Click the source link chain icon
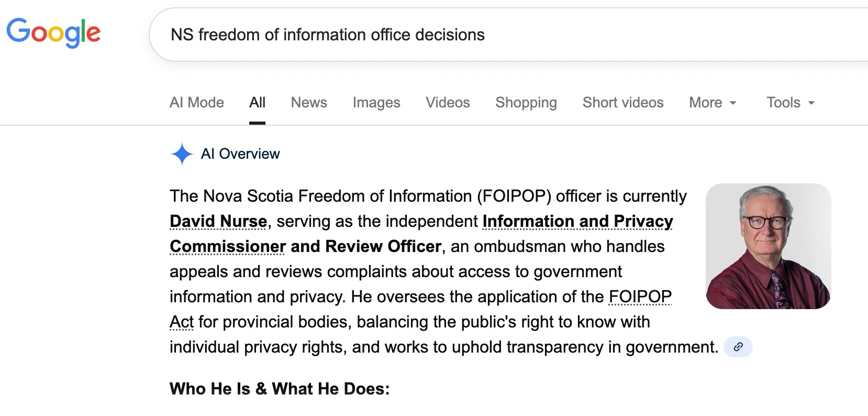This screenshot has height=416, width=868. 738,347
